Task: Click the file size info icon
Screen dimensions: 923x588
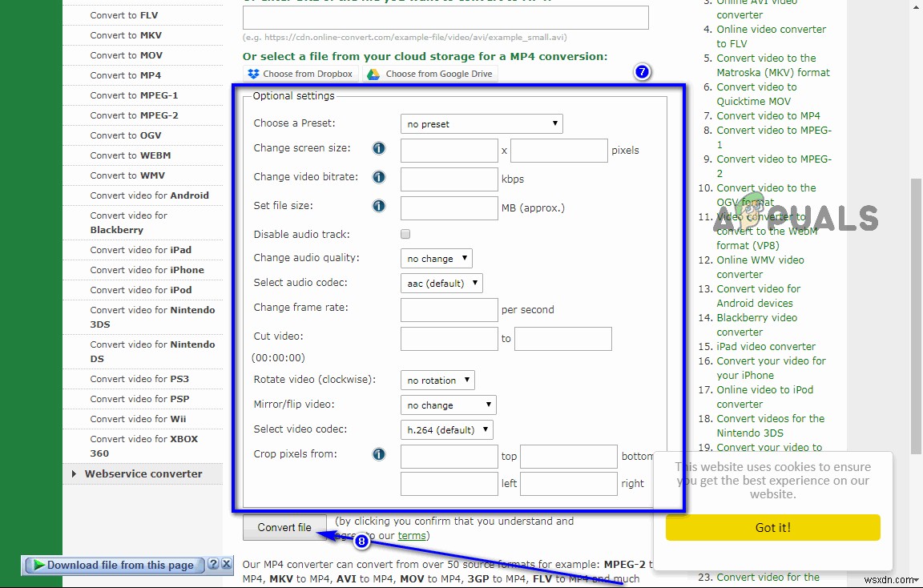Action: [379, 206]
